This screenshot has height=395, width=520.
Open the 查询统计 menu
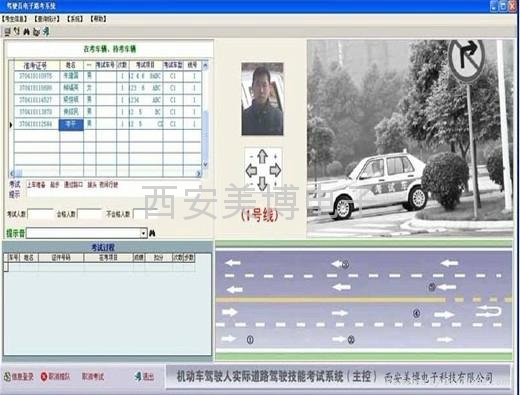pos(47,19)
